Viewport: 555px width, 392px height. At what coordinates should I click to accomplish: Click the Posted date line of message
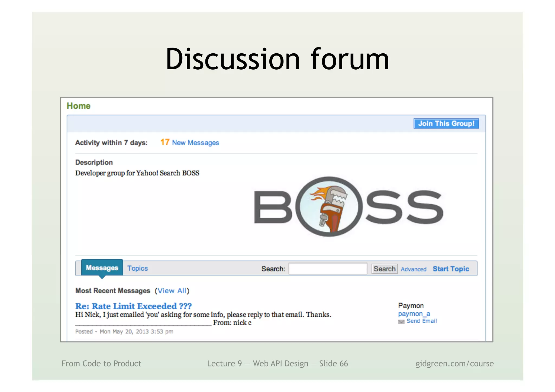[124, 332]
